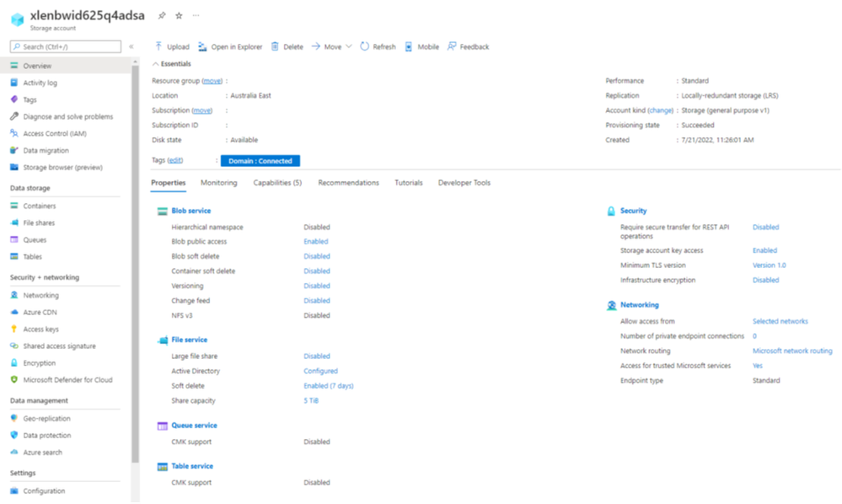Click the Upload toolbar button
Screen dimensions: 842x504
[172, 46]
